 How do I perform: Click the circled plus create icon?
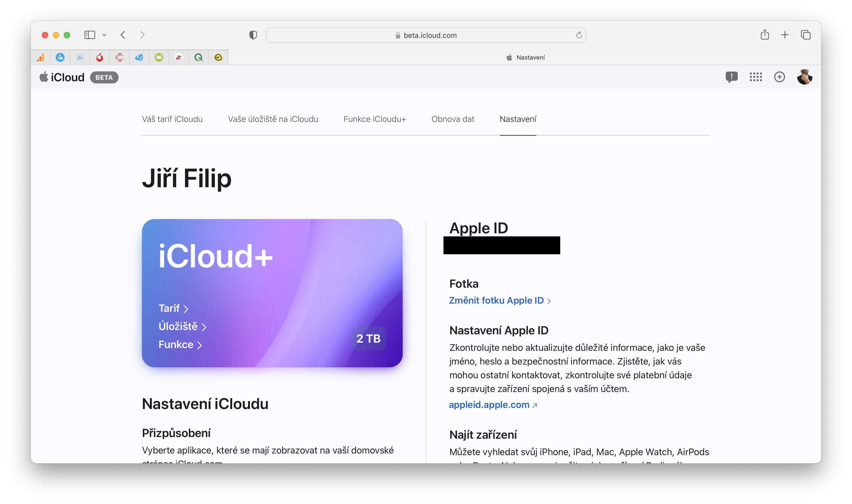coord(779,77)
